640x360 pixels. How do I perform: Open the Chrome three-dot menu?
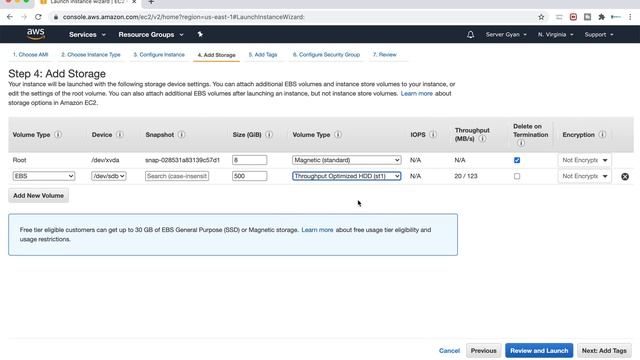(630, 17)
